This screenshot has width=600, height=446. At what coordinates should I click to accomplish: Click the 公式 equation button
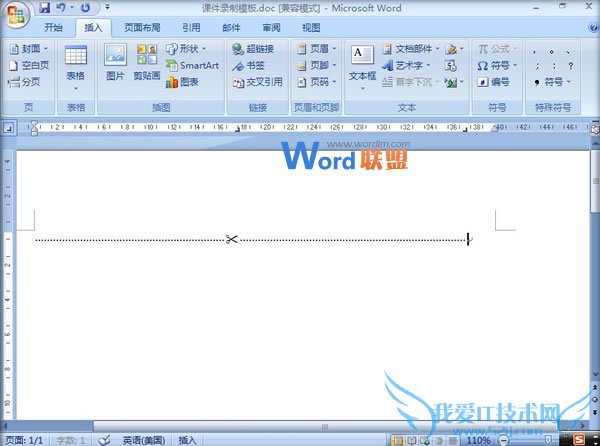coord(497,49)
